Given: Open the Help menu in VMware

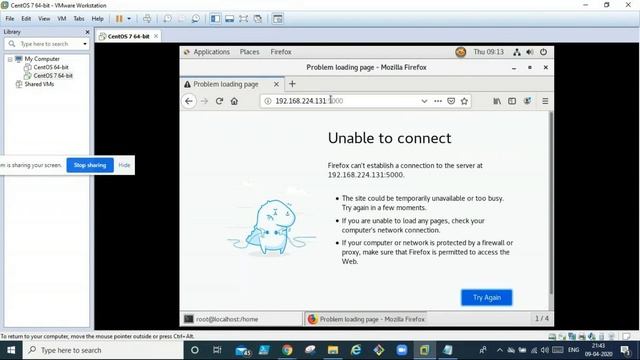Looking at the screenshot, I should coord(97,19).
